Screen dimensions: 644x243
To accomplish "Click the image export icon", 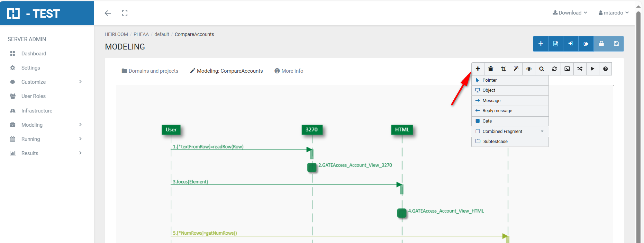I will click(x=567, y=69).
